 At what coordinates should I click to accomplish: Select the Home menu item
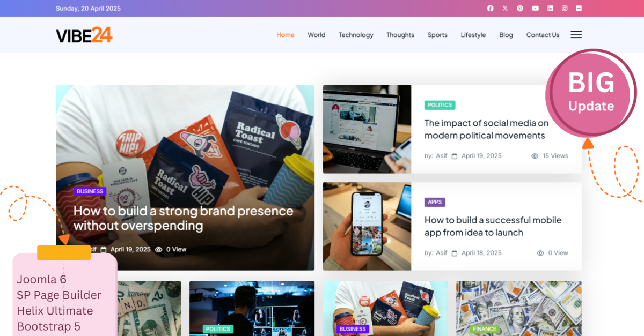click(x=286, y=35)
